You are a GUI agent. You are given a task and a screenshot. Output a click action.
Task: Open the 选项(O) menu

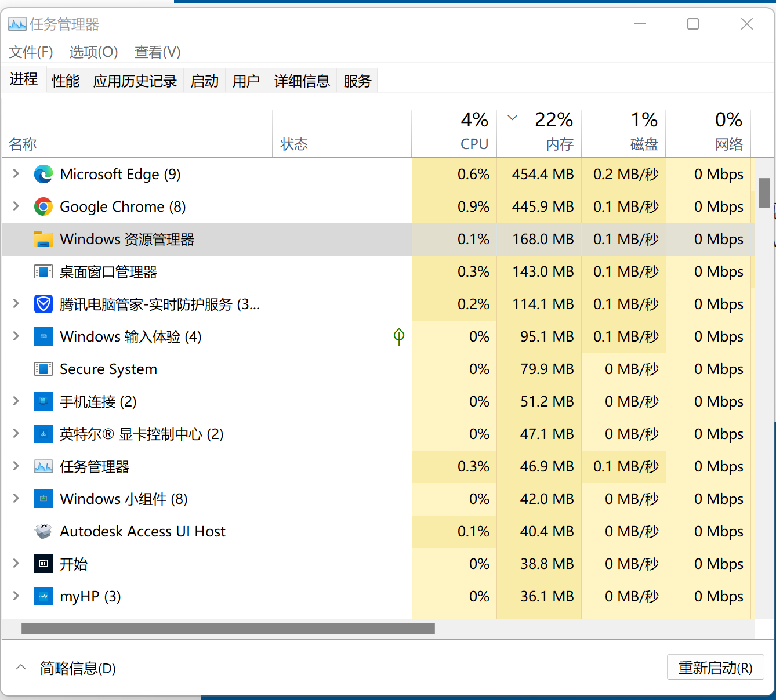pyautogui.click(x=94, y=52)
